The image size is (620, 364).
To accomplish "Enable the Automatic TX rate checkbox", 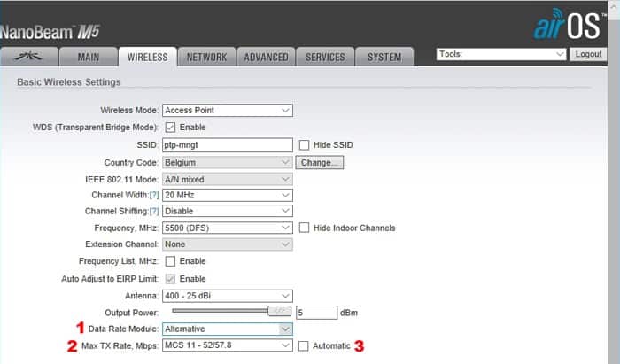I will pos(303,346).
